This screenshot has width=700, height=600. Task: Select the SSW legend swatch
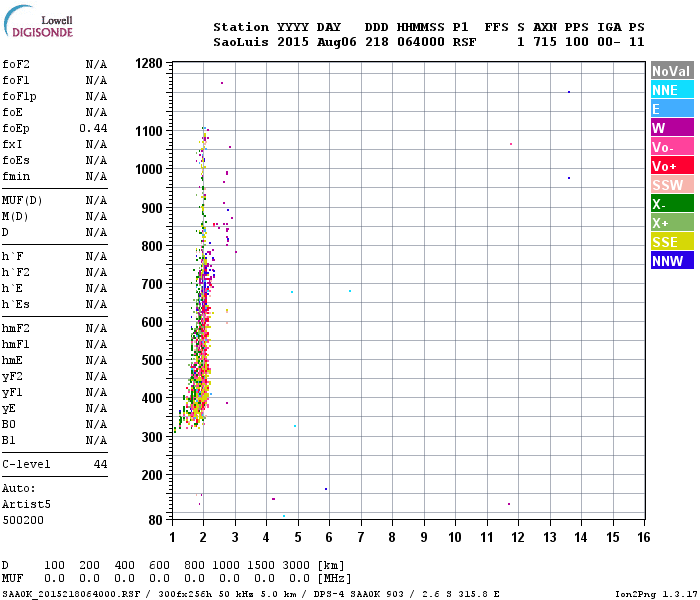click(672, 185)
